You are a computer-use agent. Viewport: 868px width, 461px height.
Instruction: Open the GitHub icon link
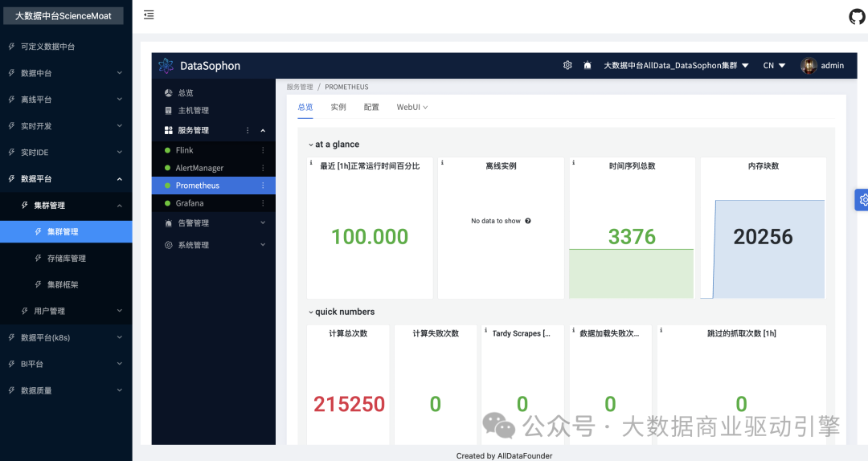tap(857, 16)
